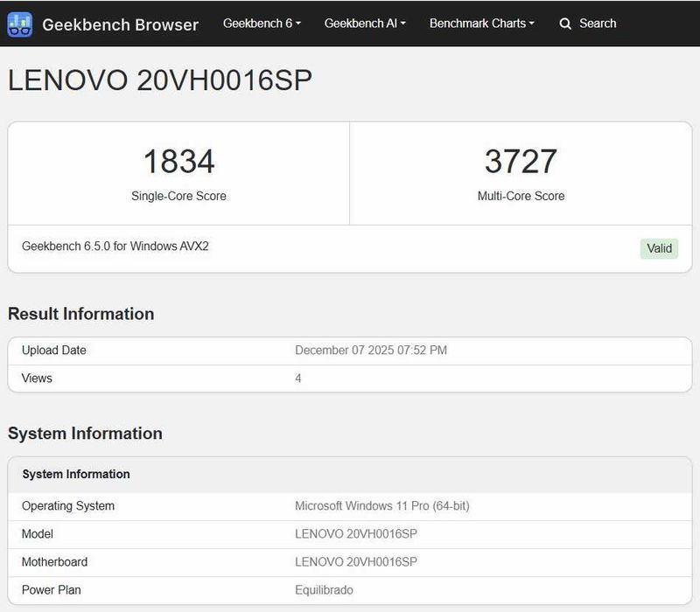Click the single-core score 1834
Screen dimensions: 700x612
pyautogui.click(x=179, y=162)
